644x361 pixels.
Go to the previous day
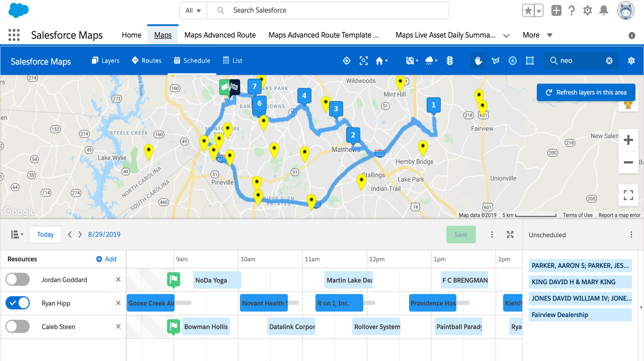[70, 234]
